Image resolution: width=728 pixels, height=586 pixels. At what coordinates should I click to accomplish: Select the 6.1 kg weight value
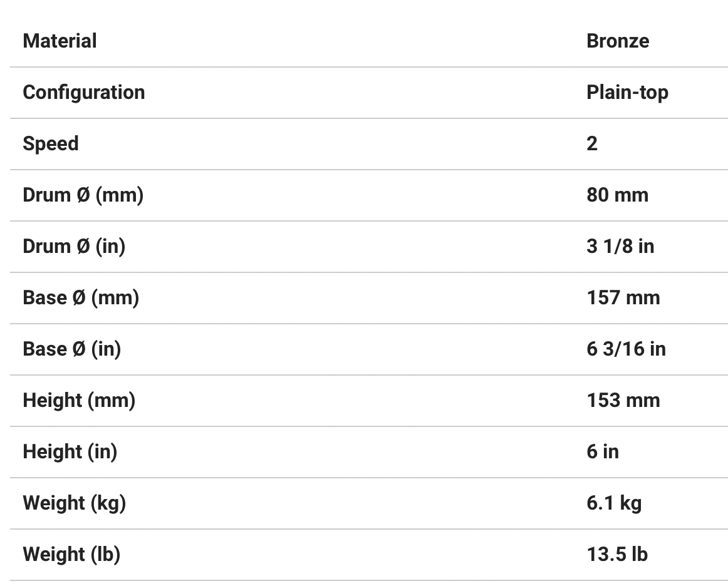614,503
